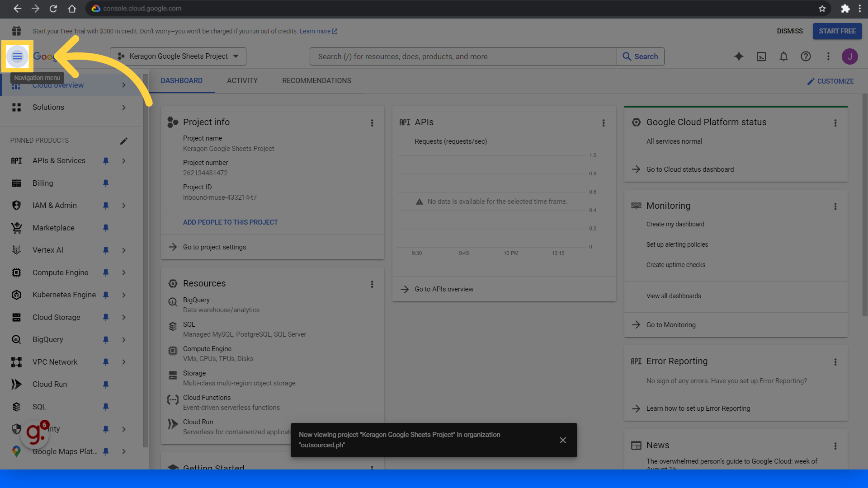Viewport: 868px width, 488px height.
Task: Expand Compute Engine submenu chevron
Action: coord(124,272)
